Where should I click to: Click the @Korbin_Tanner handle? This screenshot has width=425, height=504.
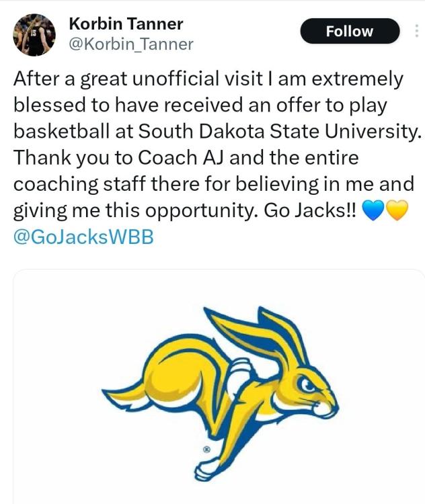click(x=131, y=44)
